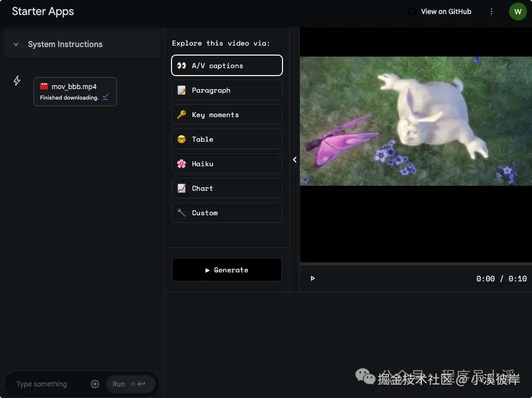The image size is (532, 398).
Task: Switch selection to Haiku mode
Action: coord(226,164)
